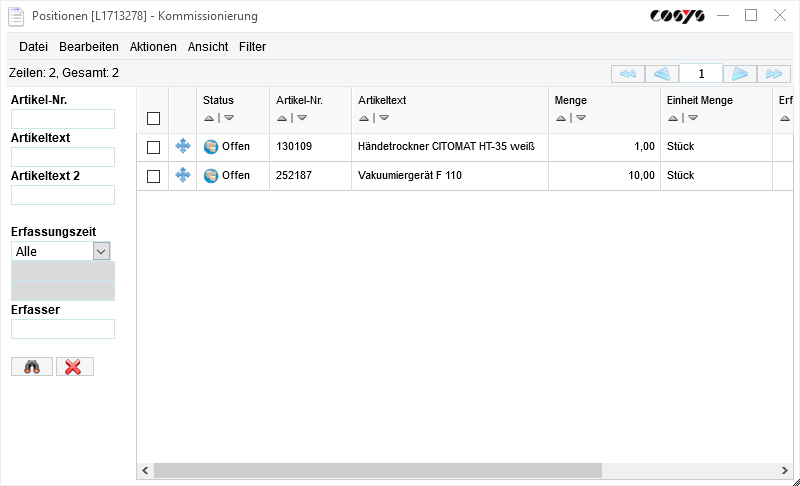Open the Filter menu

click(x=252, y=47)
